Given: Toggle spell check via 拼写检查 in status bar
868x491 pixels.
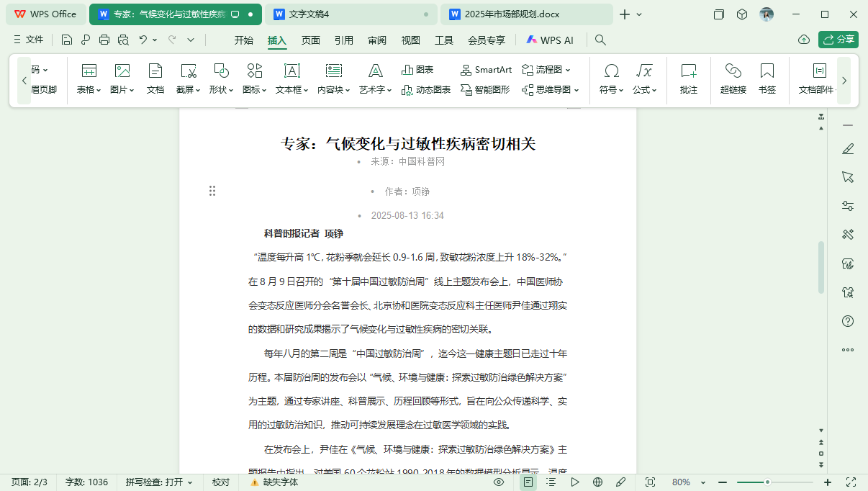Looking at the screenshot, I should pos(158,482).
